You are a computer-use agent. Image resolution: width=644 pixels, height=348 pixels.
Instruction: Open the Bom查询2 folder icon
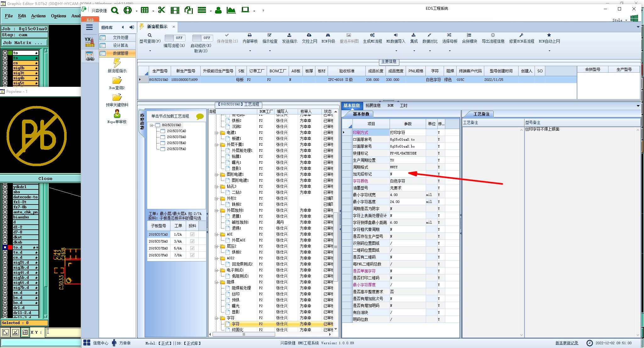[117, 81]
